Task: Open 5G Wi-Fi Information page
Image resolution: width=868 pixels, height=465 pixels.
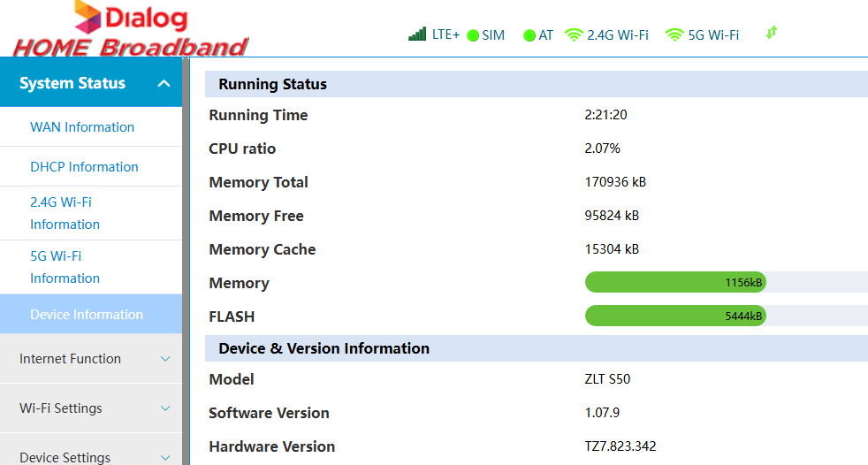Action: pos(65,267)
